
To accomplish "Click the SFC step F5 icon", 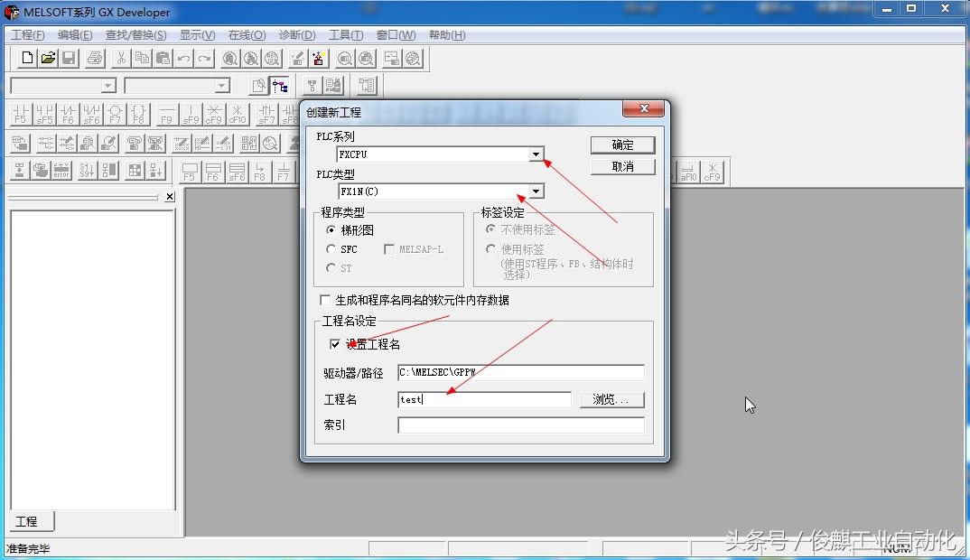I will click(x=190, y=172).
